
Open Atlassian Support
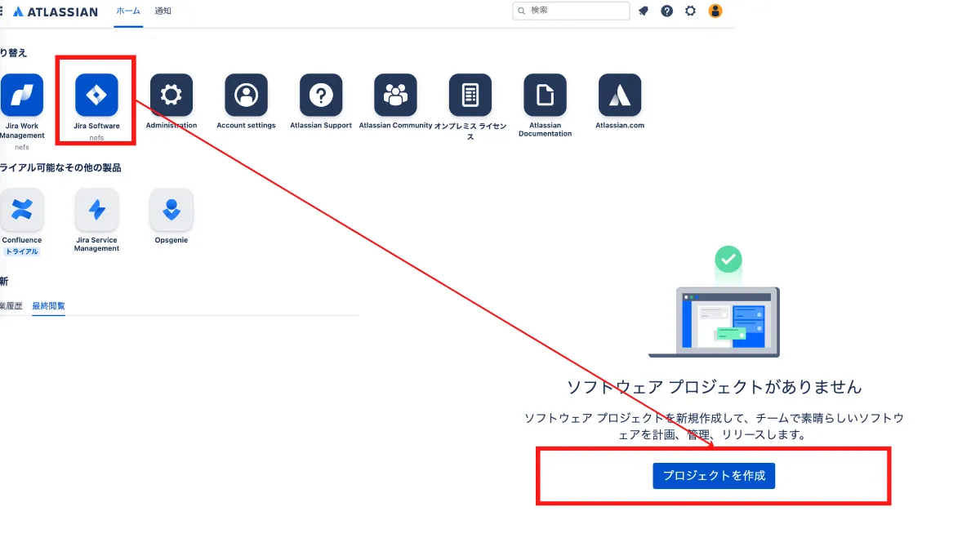click(321, 94)
